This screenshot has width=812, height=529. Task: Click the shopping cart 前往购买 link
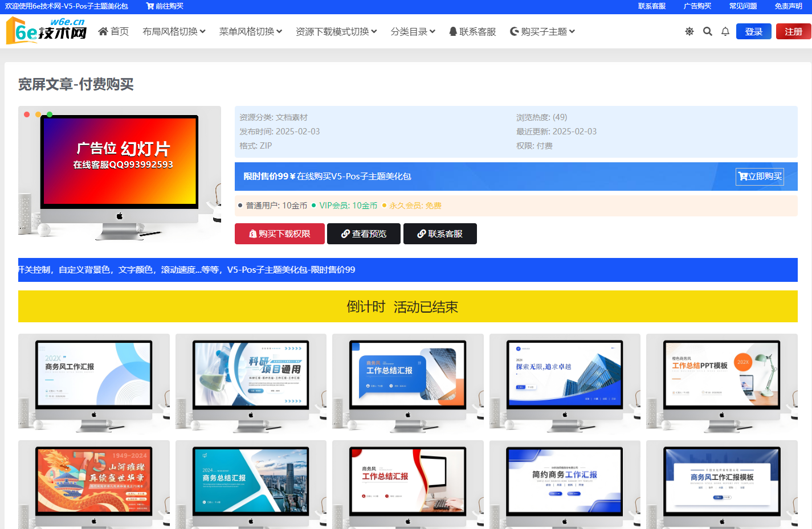tap(165, 6)
